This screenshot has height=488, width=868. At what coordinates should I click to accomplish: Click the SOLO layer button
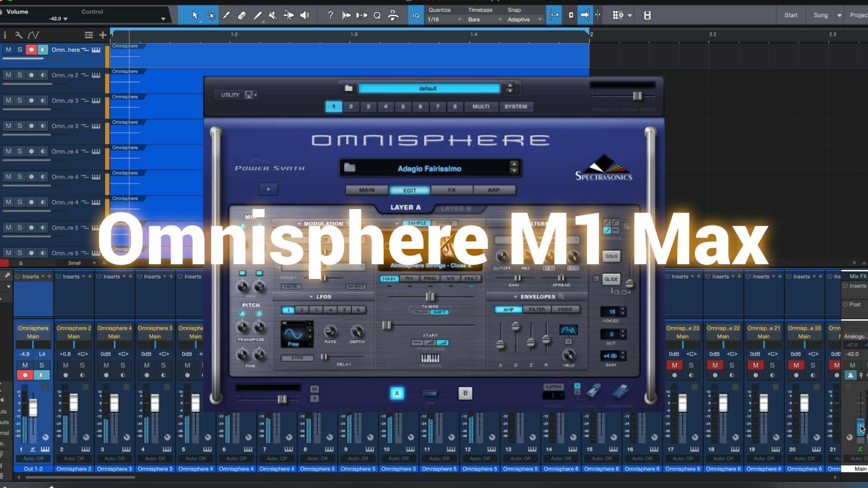611,256
